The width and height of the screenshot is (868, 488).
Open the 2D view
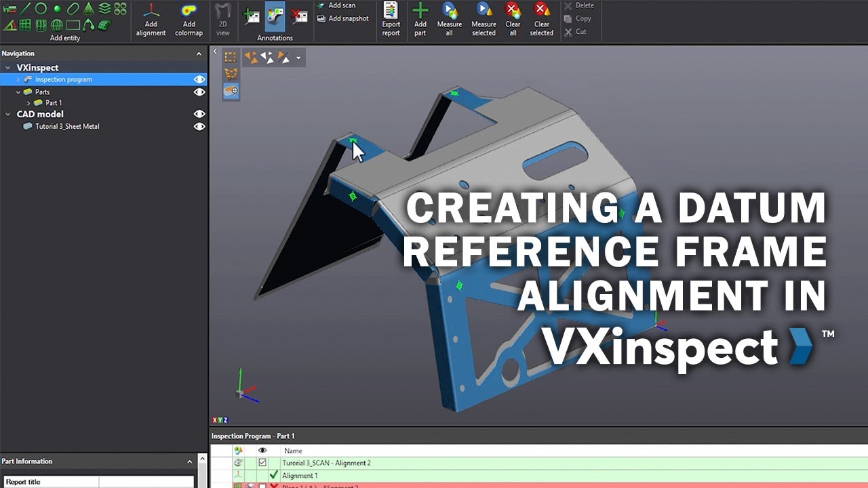(x=222, y=20)
